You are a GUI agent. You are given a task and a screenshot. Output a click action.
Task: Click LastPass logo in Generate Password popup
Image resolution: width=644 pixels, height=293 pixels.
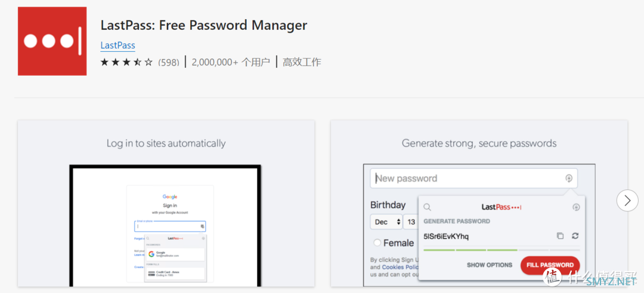point(501,207)
